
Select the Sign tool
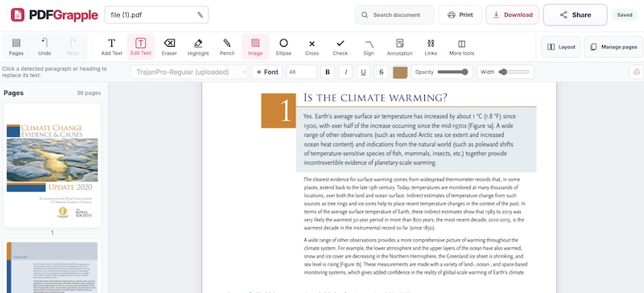(x=369, y=47)
